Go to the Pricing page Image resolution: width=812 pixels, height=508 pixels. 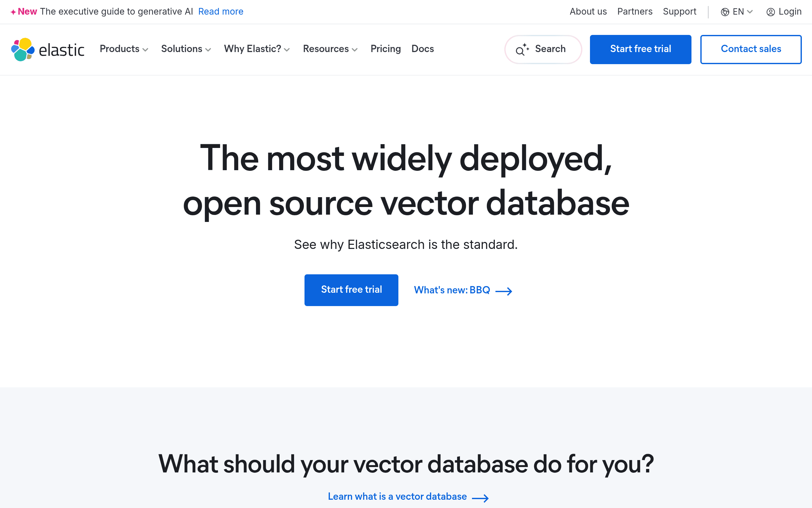coord(385,49)
